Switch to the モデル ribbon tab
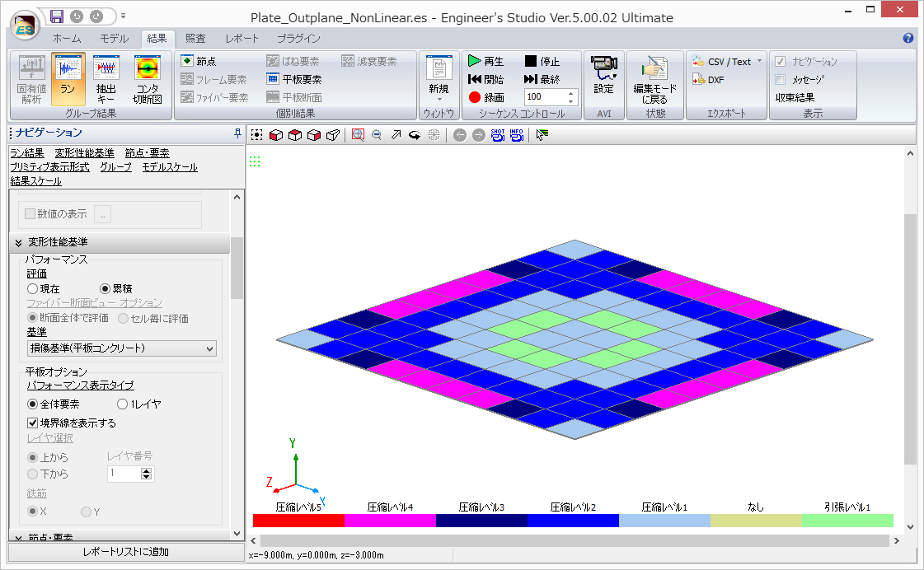The height and width of the screenshot is (570, 924). pos(115,38)
